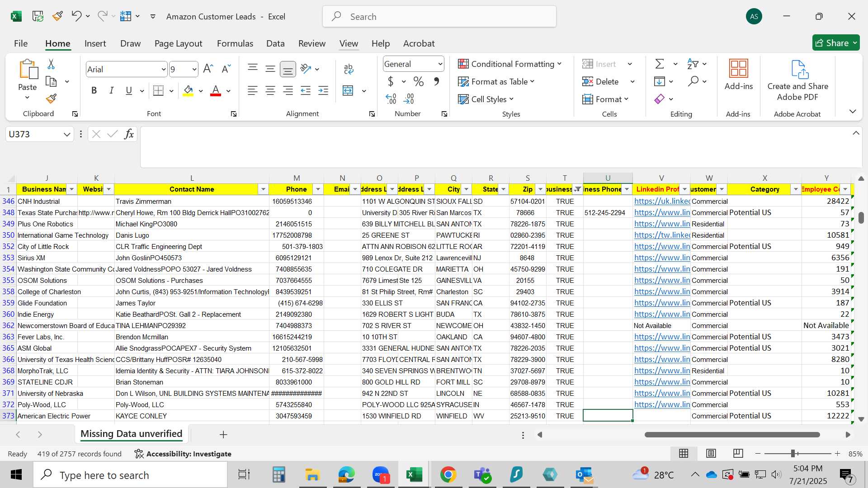
Task: Click the Decrease Decimal icon
Action: point(409,99)
